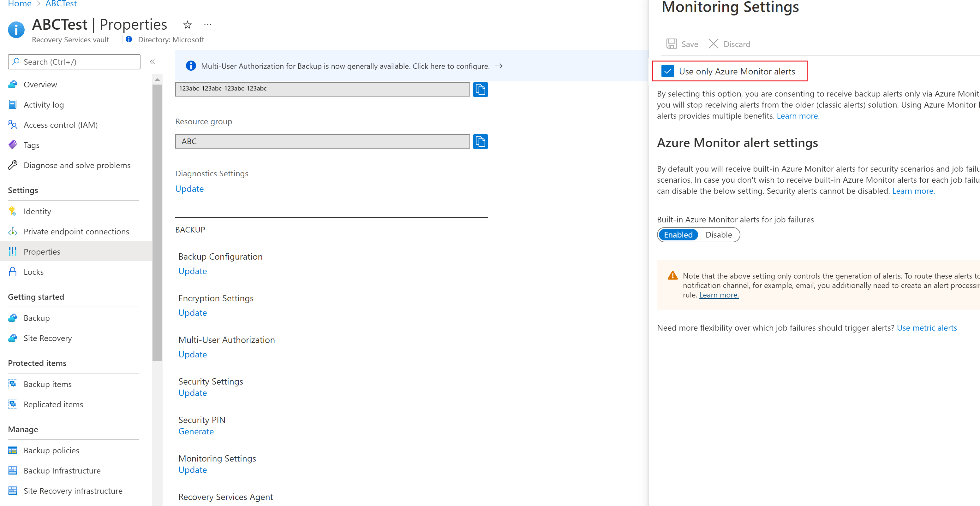The height and width of the screenshot is (506, 980).
Task: Click the resource group copy icon
Action: 481,141
